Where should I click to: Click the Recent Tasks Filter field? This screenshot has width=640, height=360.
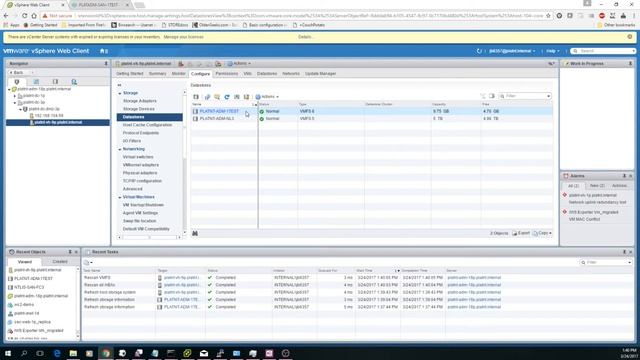tap(605, 262)
